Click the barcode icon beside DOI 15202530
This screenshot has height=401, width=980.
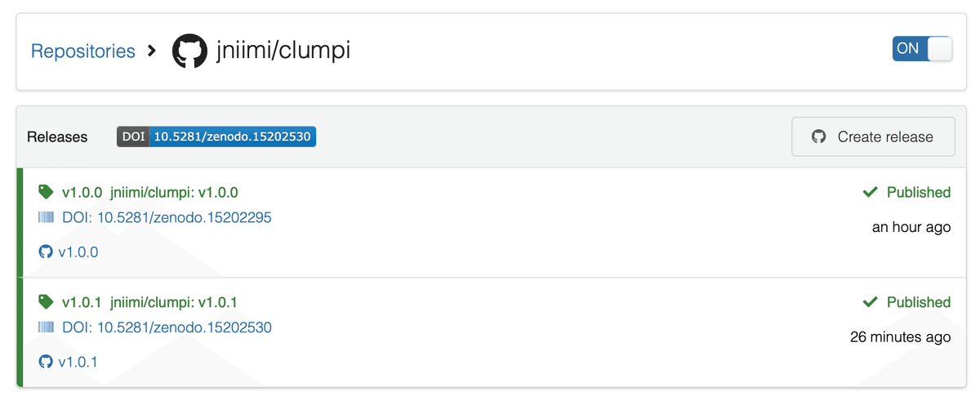click(46, 327)
